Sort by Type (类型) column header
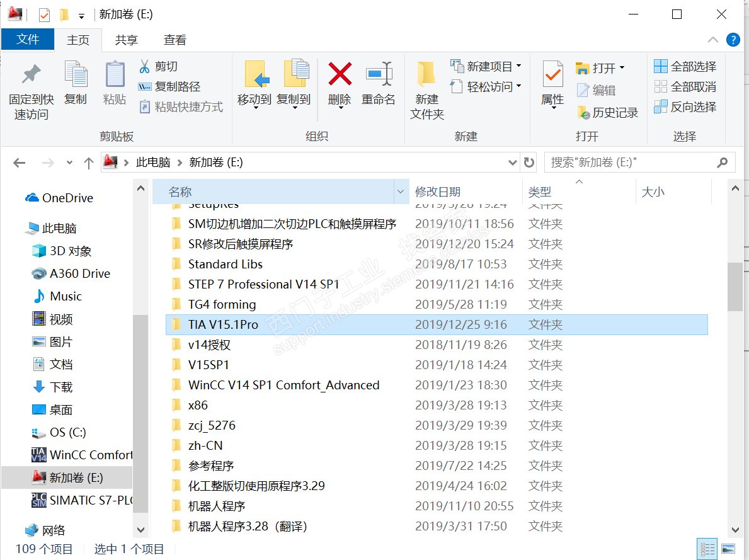Image resolution: width=749 pixels, height=560 pixels. coord(580,191)
